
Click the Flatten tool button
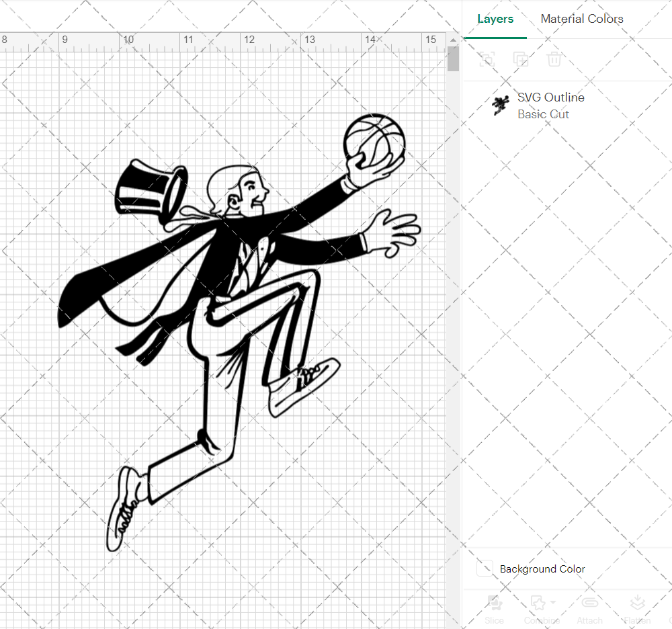pyautogui.click(x=637, y=610)
